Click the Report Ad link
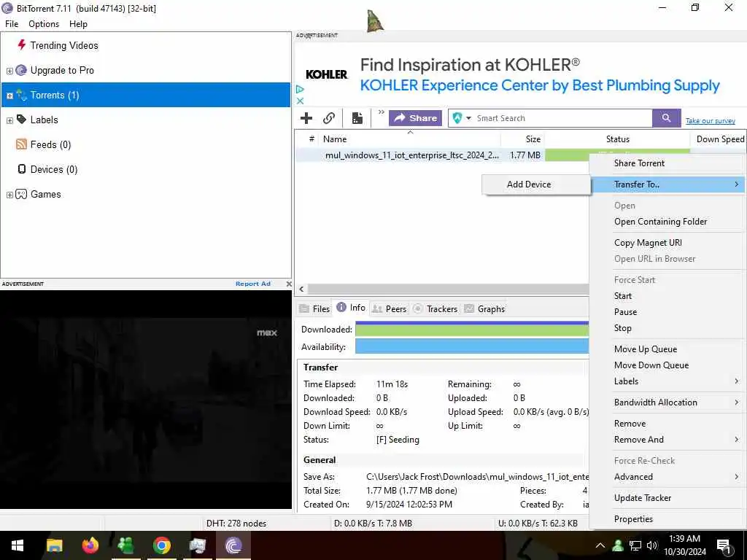This screenshot has width=747, height=560. point(253,284)
